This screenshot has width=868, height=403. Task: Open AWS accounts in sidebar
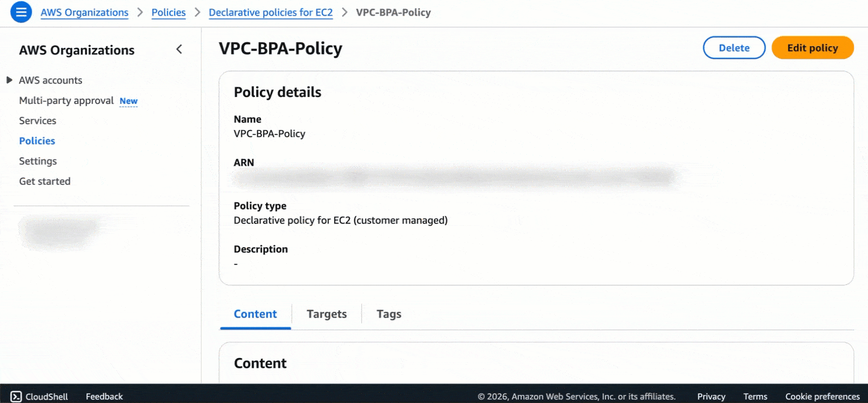pos(51,80)
